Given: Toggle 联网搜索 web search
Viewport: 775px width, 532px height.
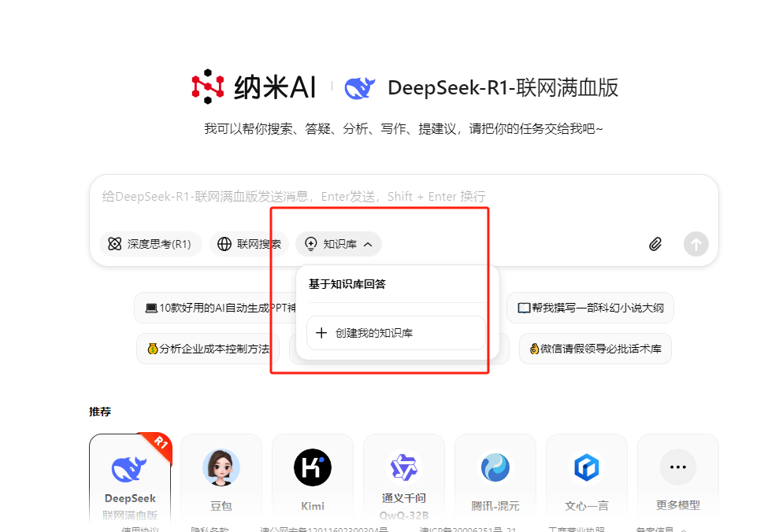Looking at the screenshot, I should tap(249, 244).
